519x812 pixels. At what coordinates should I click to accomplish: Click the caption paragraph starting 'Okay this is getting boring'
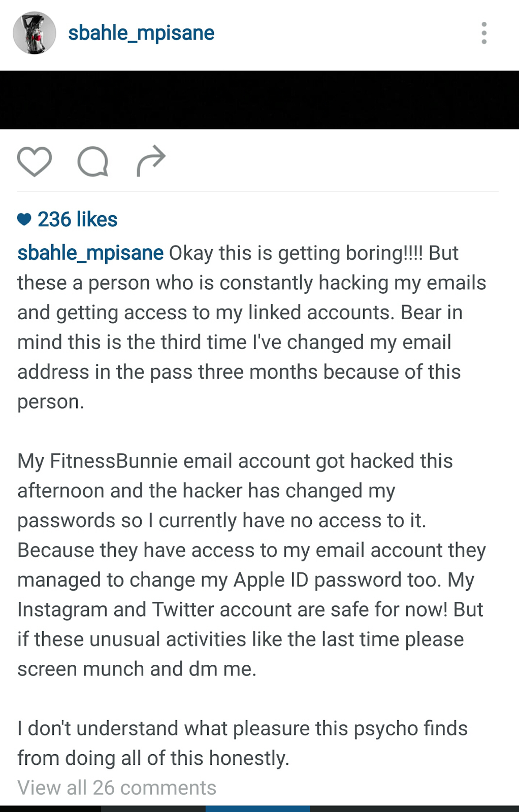click(x=252, y=327)
